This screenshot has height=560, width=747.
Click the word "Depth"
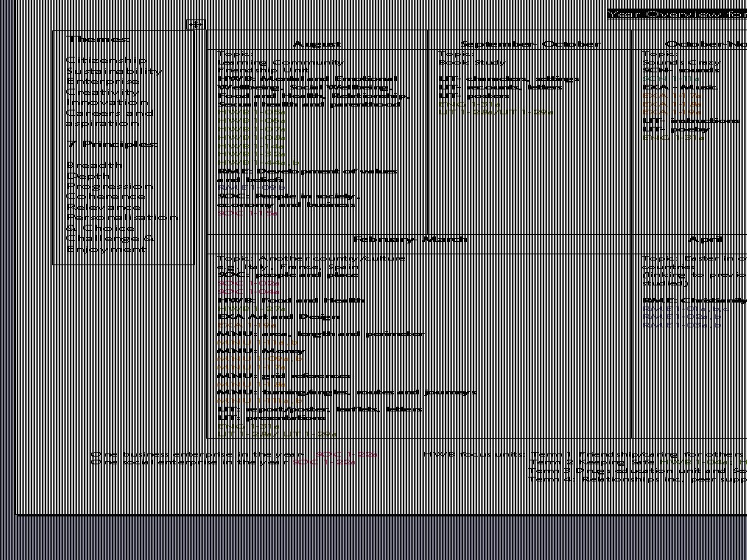click(88, 177)
